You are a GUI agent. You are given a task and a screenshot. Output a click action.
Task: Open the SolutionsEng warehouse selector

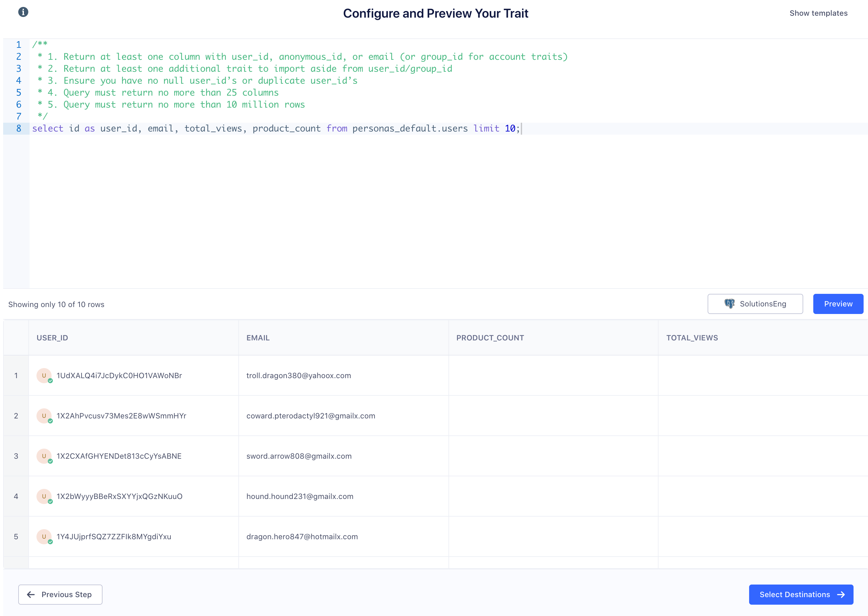(754, 304)
